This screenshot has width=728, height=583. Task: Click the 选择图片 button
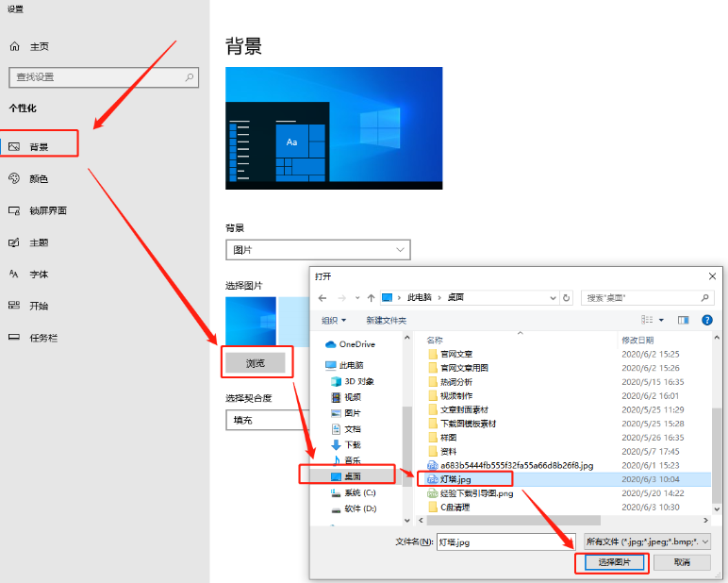click(x=608, y=562)
